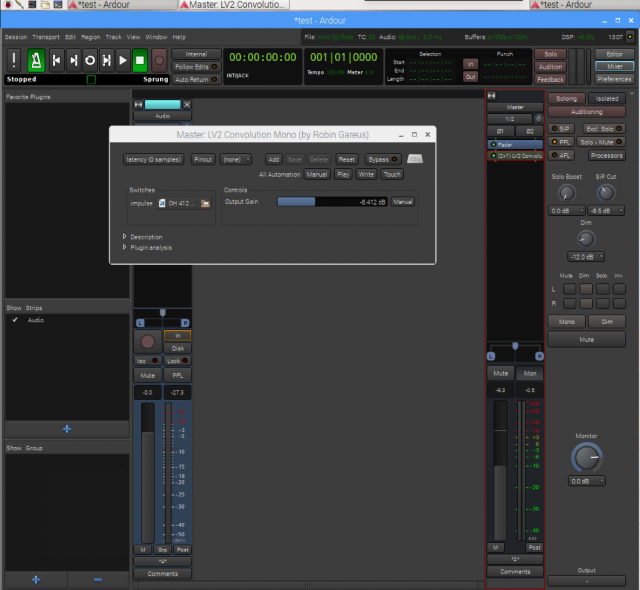The width and height of the screenshot is (640, 590).
Task: Open Output Gain Manual automation dropdown
Action: coord(402,202)
